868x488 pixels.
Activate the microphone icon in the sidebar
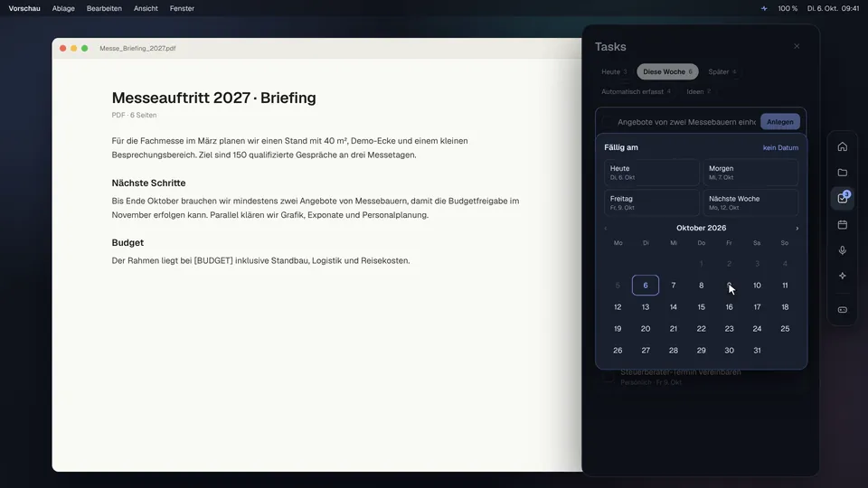[842, 250]
